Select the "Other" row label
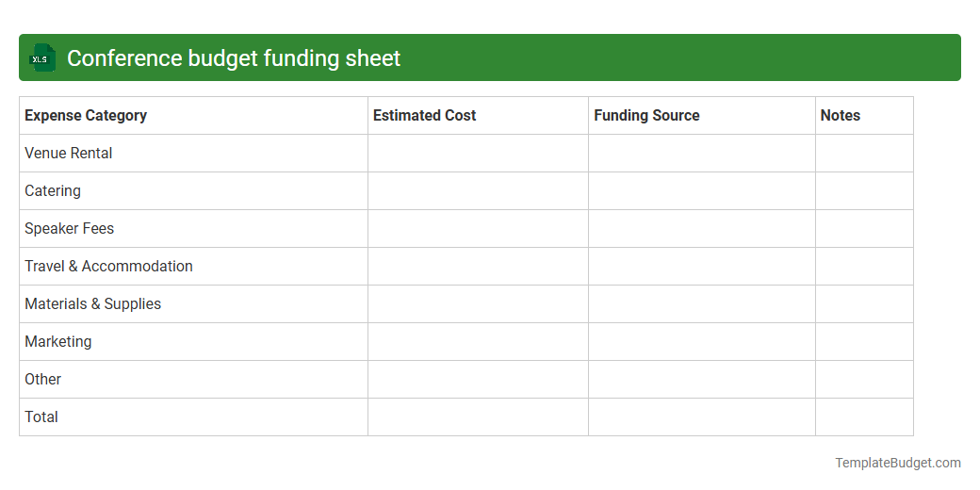 [42, 380]
